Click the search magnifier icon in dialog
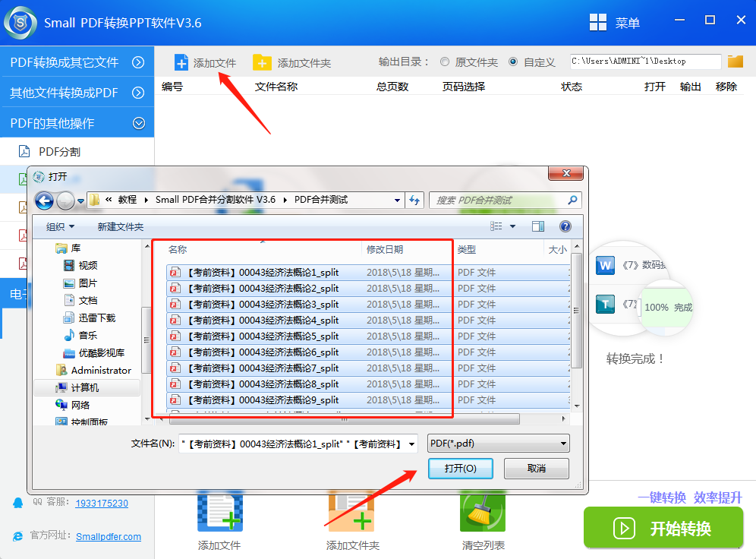 [572, 200]
